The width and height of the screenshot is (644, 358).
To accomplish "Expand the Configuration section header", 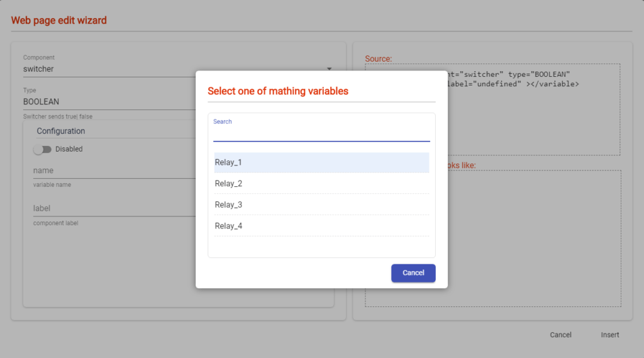I will coord(61,131).
